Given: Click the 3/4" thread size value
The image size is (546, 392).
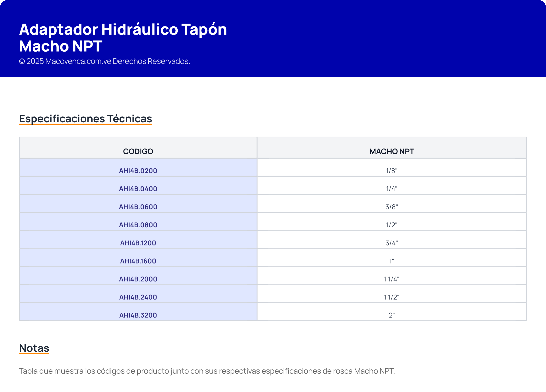Looking at the screenshot, I should coord(391,243).
